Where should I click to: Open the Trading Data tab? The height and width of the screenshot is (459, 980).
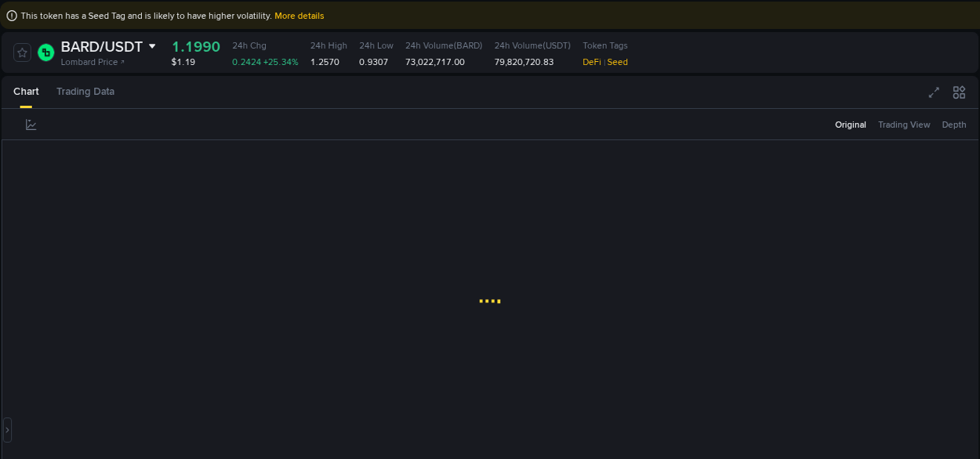[x=85, y=92]
